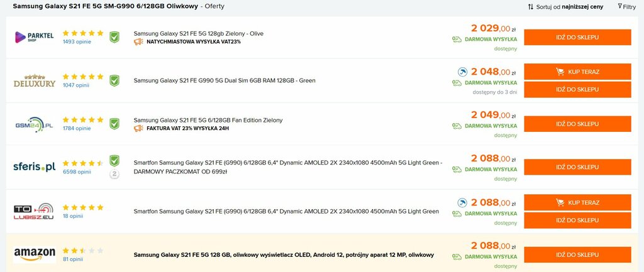Open offer titled 6/128GB Fan Edition Zielony
The width and height of the screenshot is (644, 272).
[x=208, y=120]
